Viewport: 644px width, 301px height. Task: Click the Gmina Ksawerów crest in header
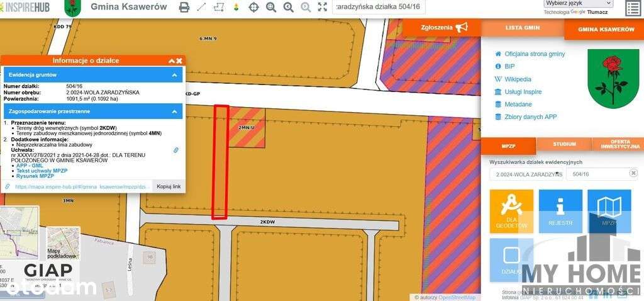[73, 8]
